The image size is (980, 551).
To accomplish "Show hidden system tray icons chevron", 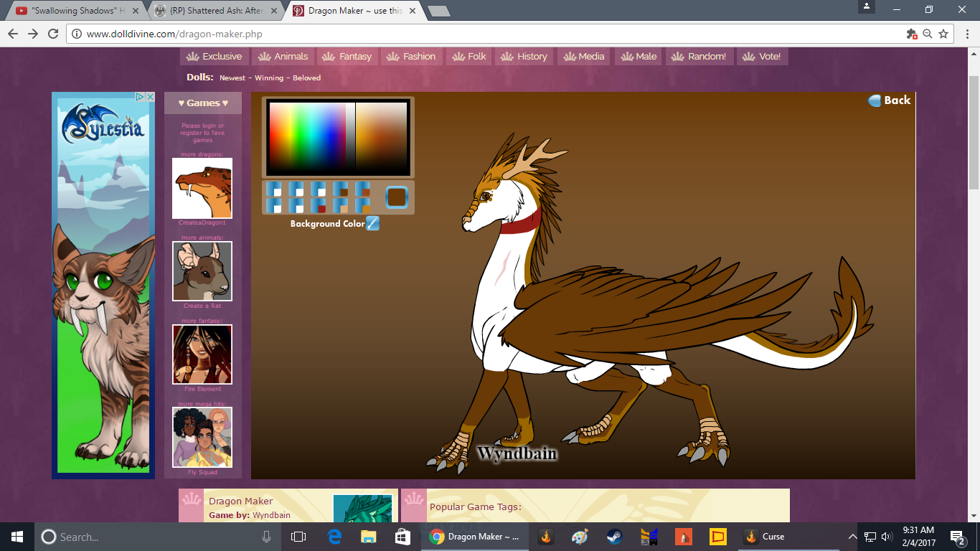I will (852, 537).
